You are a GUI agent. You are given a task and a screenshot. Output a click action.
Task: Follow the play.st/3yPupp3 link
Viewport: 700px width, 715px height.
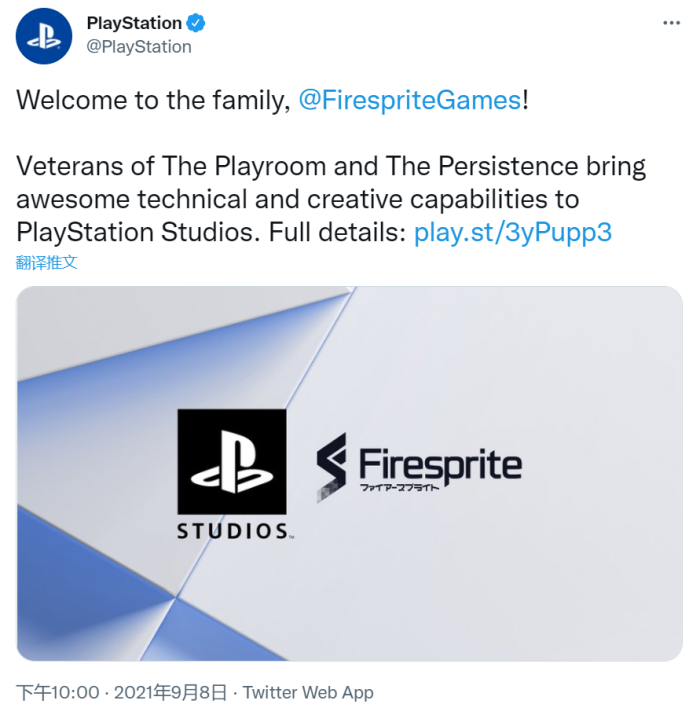coord(513,232)
